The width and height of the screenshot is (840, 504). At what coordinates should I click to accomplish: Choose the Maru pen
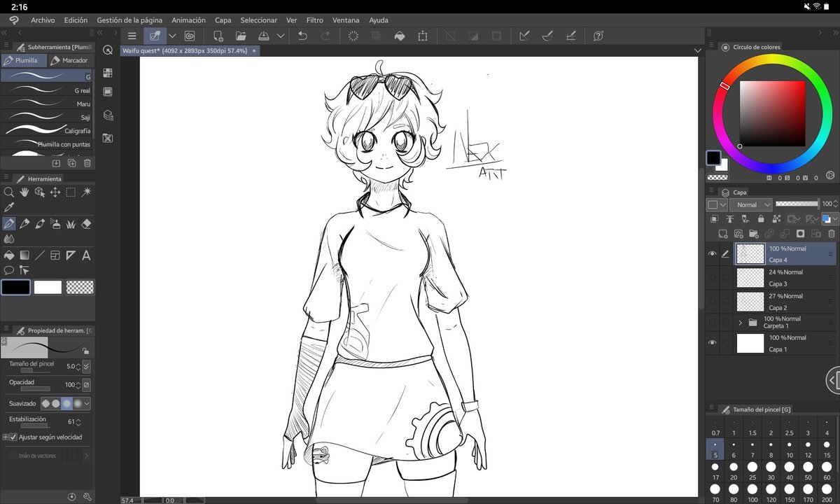(47, 104)
